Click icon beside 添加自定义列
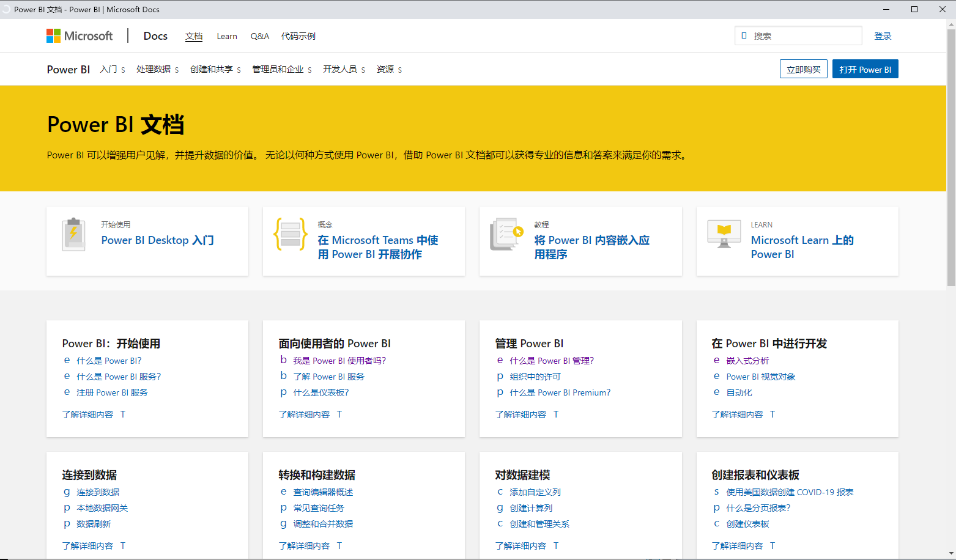This screenshot has height=560, width=956. pyautogui.click(x=500, y=492)
